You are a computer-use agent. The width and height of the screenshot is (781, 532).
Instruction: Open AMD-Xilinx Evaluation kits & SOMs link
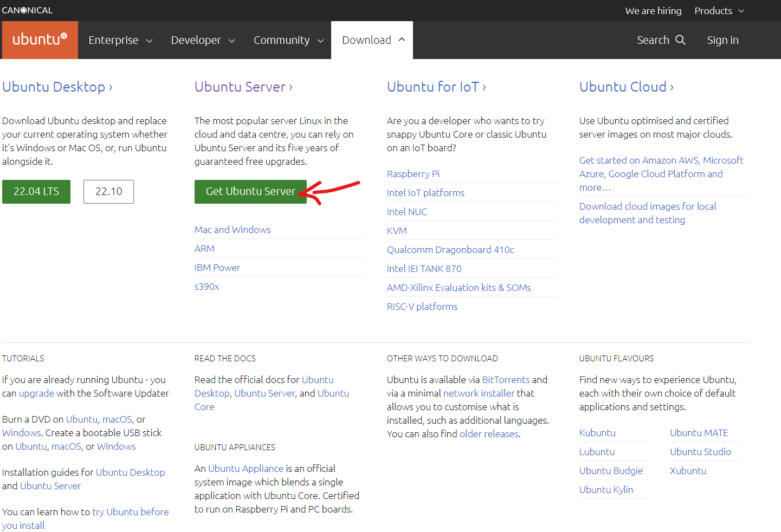[x=459, y=288]
